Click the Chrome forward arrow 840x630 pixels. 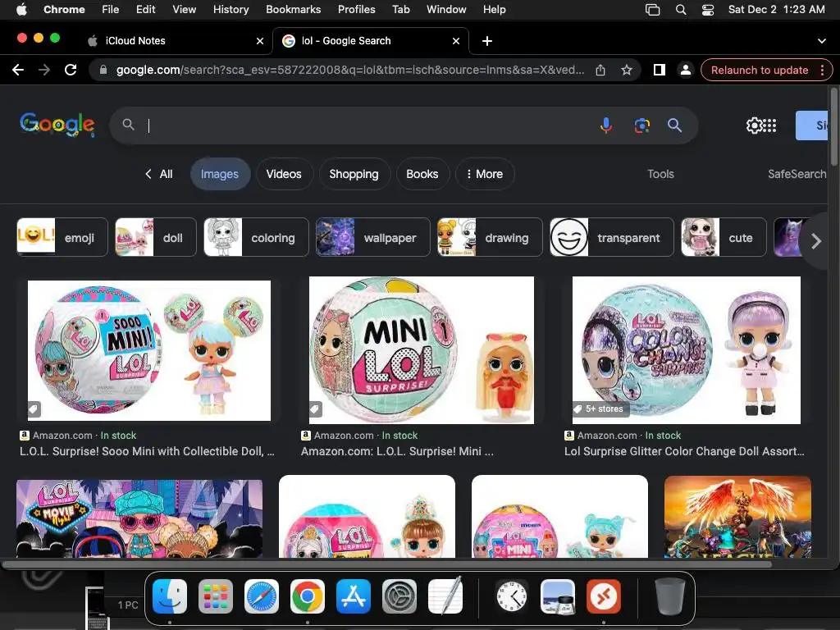click(44, 70)
